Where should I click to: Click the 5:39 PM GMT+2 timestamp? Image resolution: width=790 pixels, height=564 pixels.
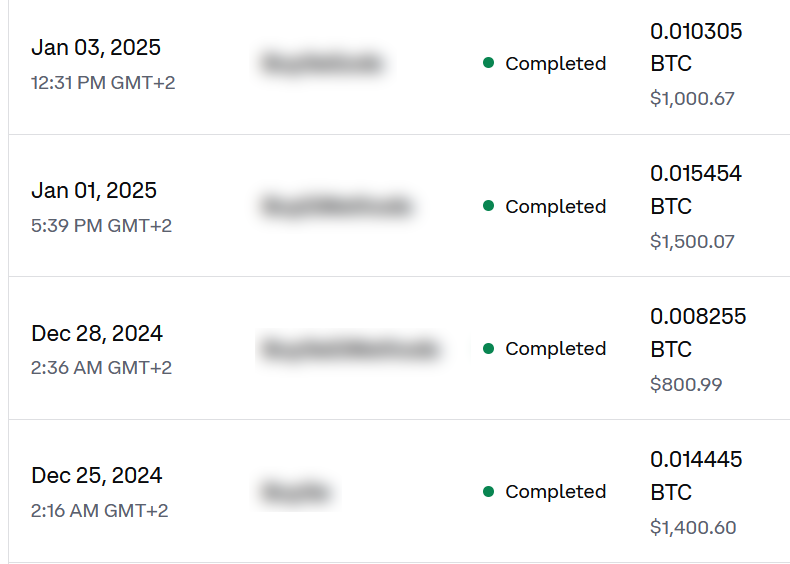click(x=101, y=225)
